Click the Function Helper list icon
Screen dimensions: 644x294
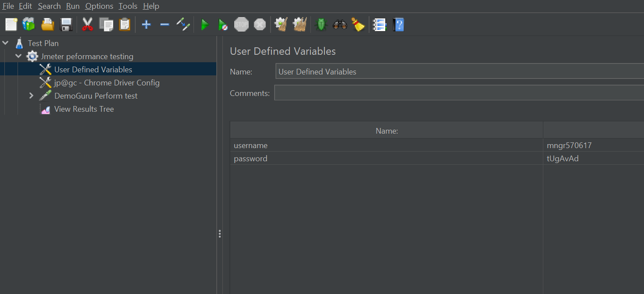point(379,25)
